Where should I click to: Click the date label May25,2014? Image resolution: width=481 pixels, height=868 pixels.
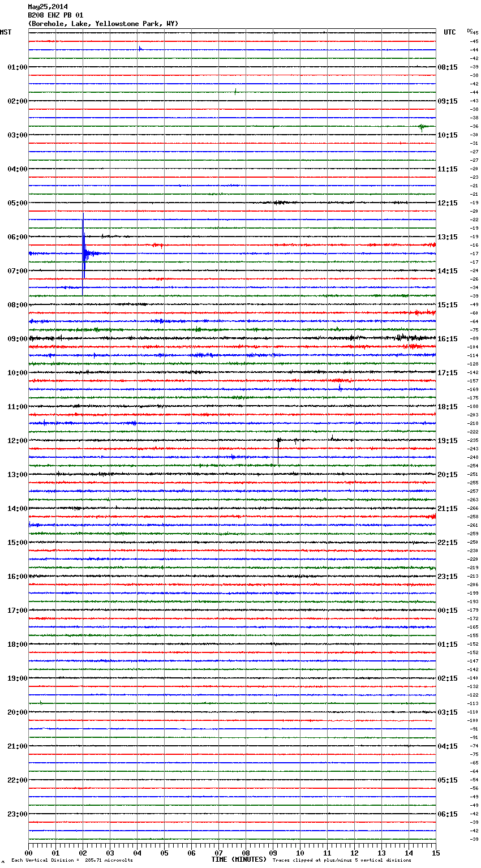tap(48, 7)
